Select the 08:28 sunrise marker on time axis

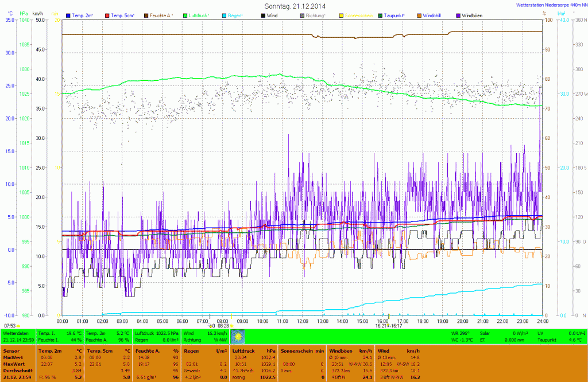tap(223, 325)
